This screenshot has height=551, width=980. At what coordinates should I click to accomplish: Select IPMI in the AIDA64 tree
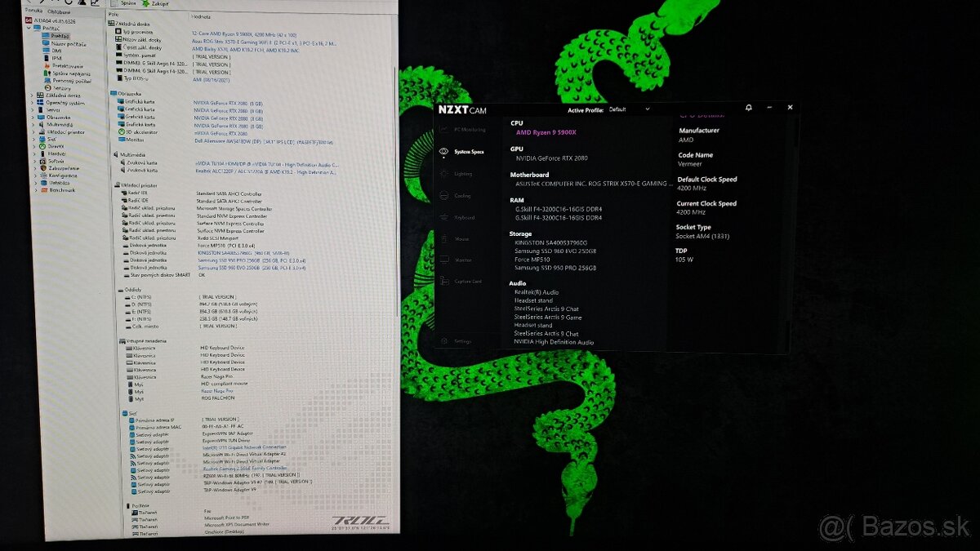coord(52,58)
